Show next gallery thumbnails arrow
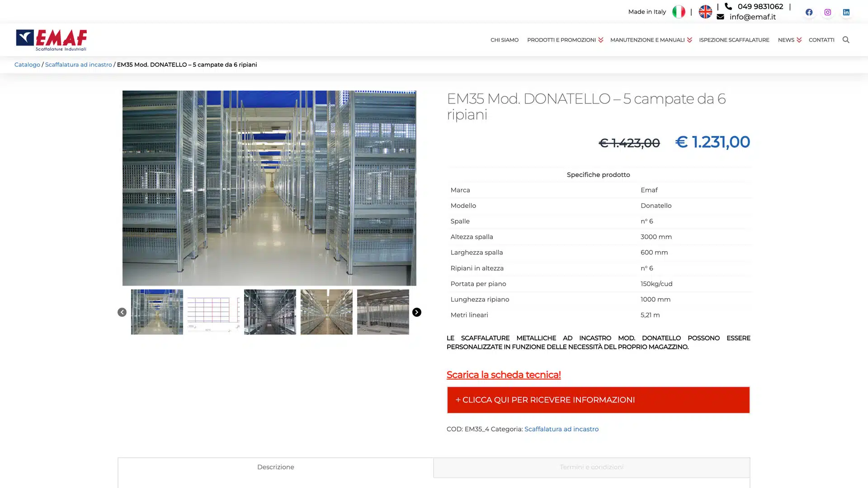This screenshot has width=868, height=488. point(417,312)
